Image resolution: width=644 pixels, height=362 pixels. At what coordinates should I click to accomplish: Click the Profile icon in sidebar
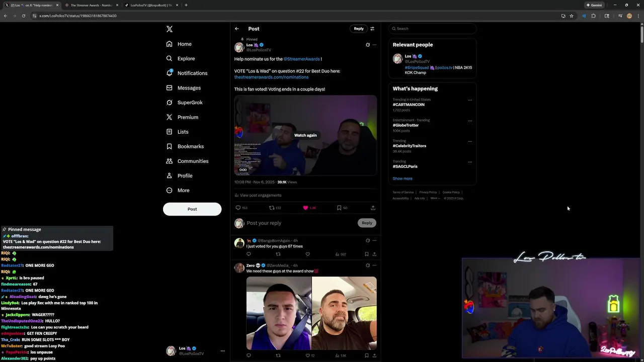(169, 175)
